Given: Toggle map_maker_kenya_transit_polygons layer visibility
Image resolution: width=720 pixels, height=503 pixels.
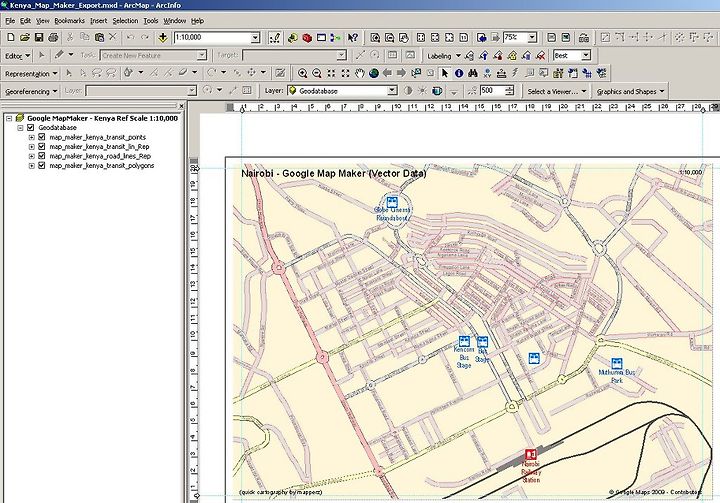Looking at the screenshot, I should [42, 165].
